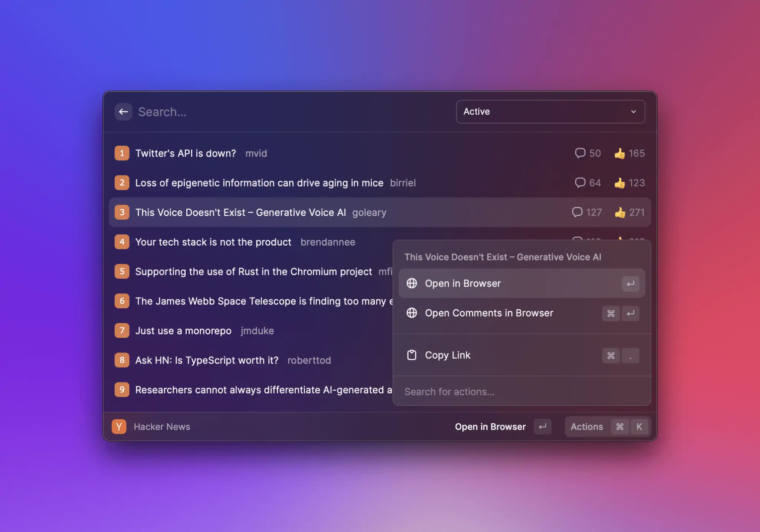Screen dimensions: 760x532
Task: Click the comment icon showing 127 comments
Action: coord(577,212)
